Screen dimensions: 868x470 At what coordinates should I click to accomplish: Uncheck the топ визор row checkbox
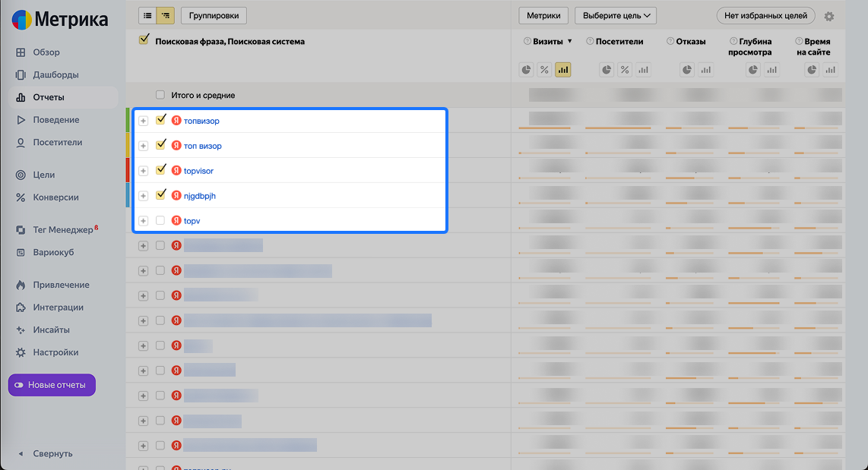coord(160,144)
